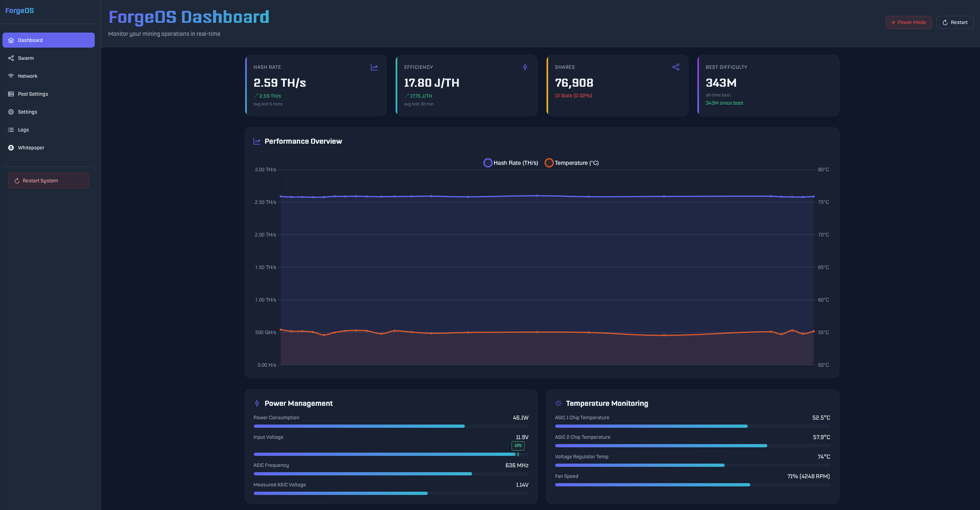Click the Shares card share icon
Screen dimensions: 980x510
click(676, 67)
